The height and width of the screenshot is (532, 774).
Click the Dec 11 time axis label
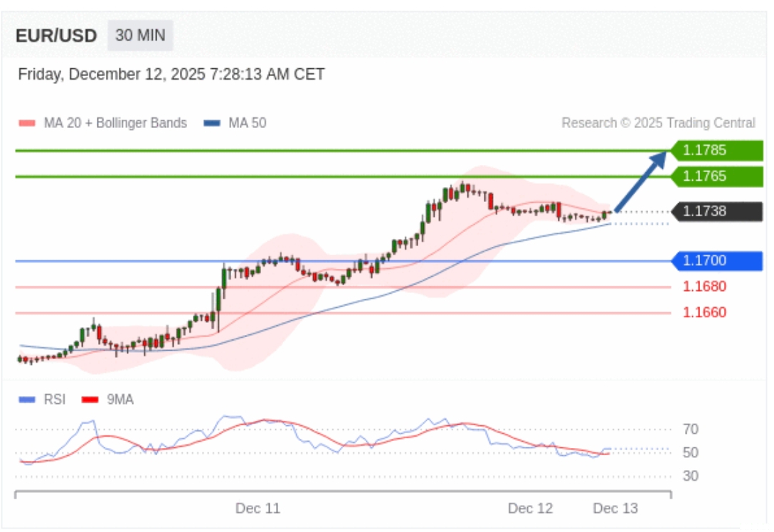click(x=258, y=509)
